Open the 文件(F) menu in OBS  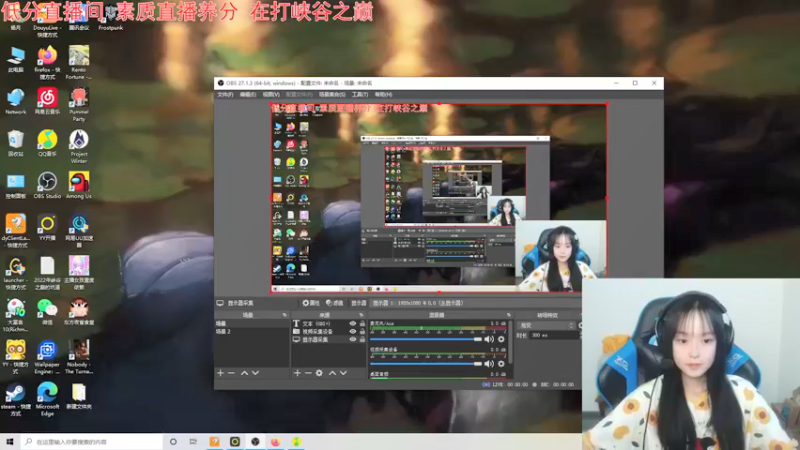click(x=225, y=94)
